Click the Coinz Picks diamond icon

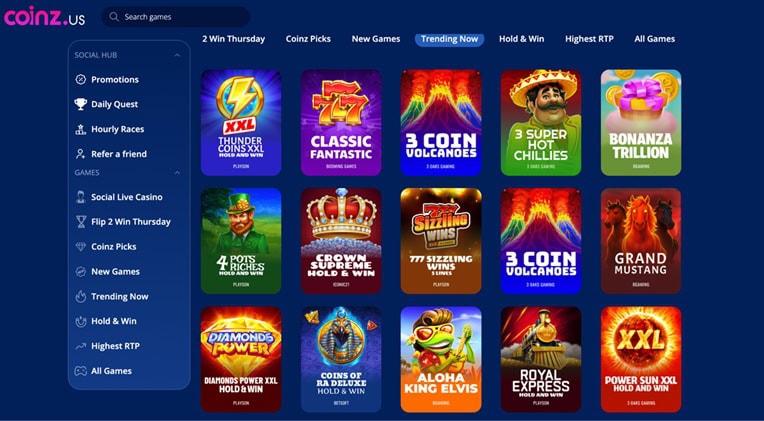pos(80,247)
